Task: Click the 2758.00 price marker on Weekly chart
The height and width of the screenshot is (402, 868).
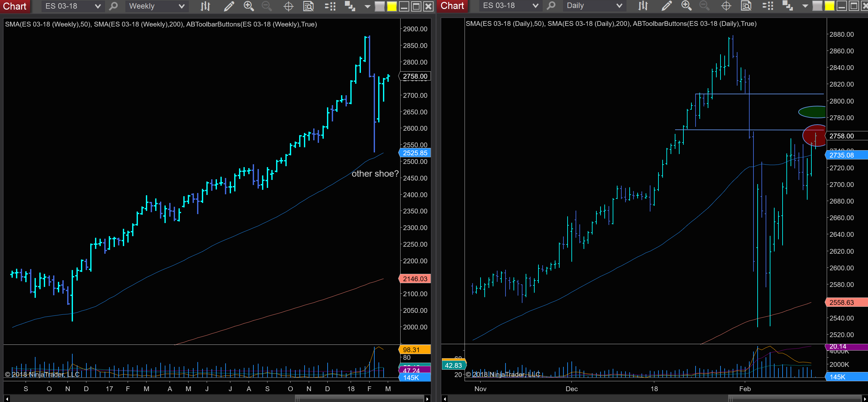Action: [415, 76]
